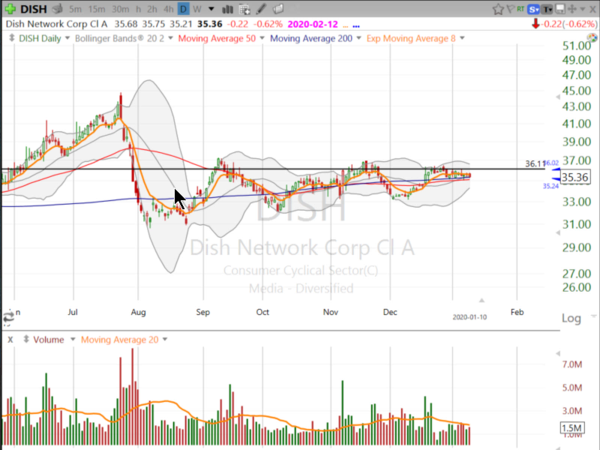The image size is (600, 450).
Task: Click the bar chart style icon
Action: (228, 9)
